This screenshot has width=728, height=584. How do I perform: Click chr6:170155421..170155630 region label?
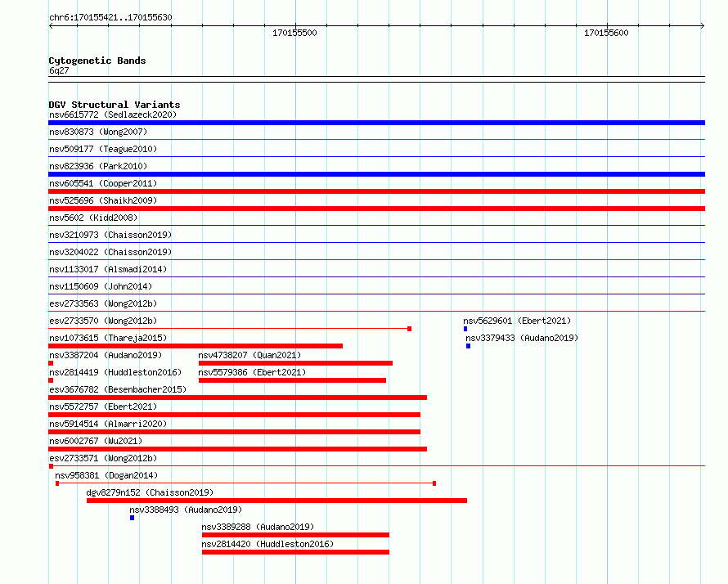click(x=110, y=18)
